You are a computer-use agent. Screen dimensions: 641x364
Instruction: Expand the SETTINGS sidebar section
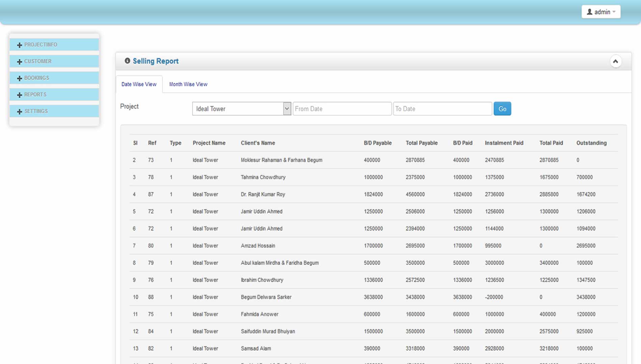[x=54, y=111]
